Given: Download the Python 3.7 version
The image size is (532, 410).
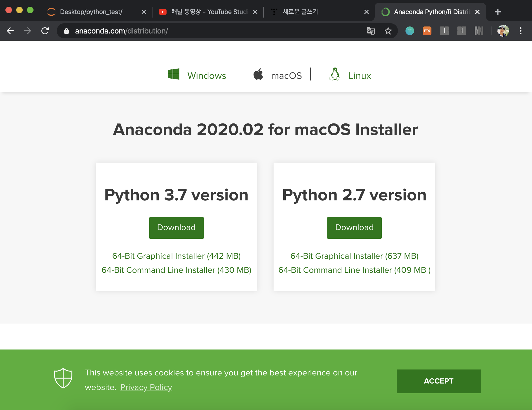Looking at the screenshot, I should point(176,228).
